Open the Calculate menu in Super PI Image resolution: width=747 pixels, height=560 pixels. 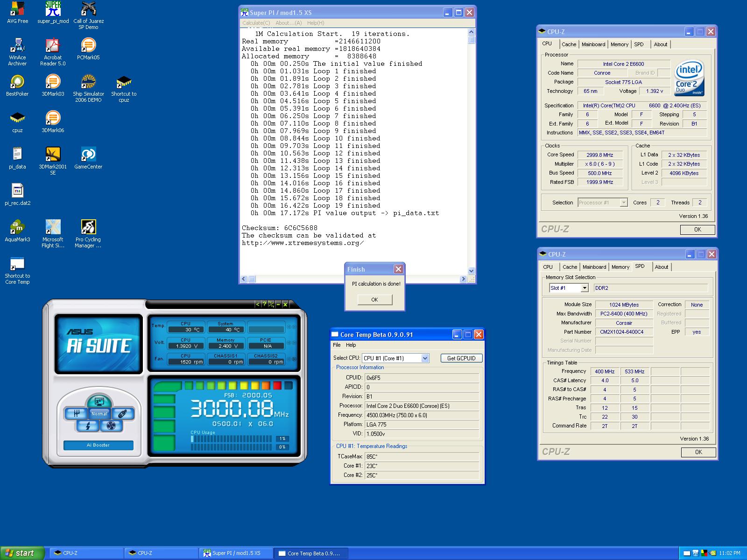point(256,23)
